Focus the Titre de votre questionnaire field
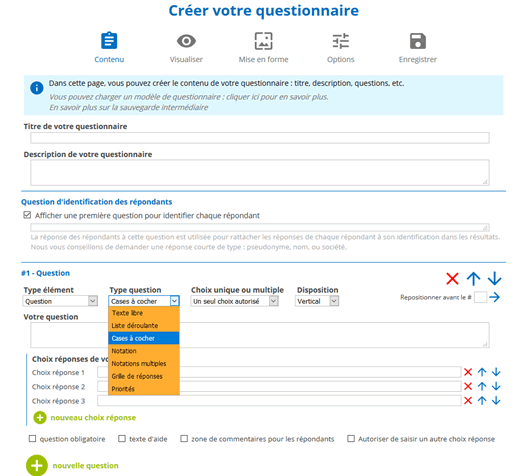 point(260,138)
